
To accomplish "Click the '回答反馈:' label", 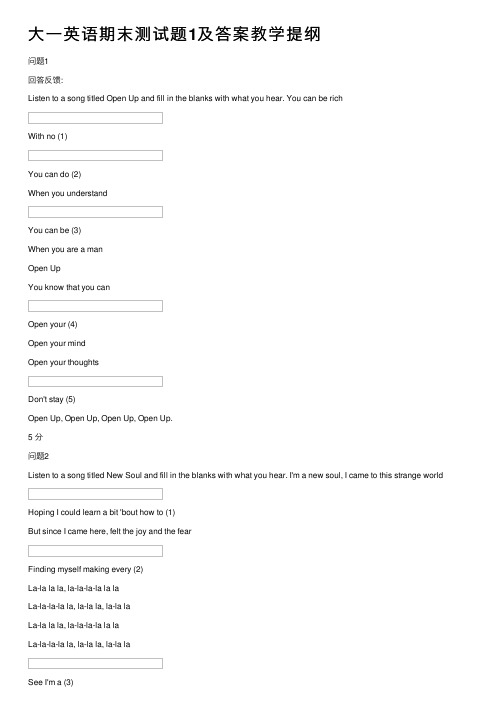I will pyautogui.click(x=45, y=80).
